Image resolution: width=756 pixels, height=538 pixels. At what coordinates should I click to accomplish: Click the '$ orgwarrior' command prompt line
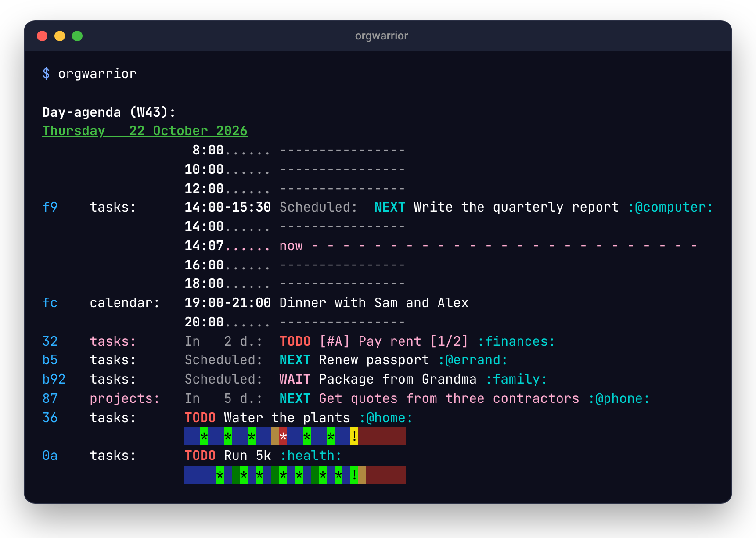click(x=90, y=74)
